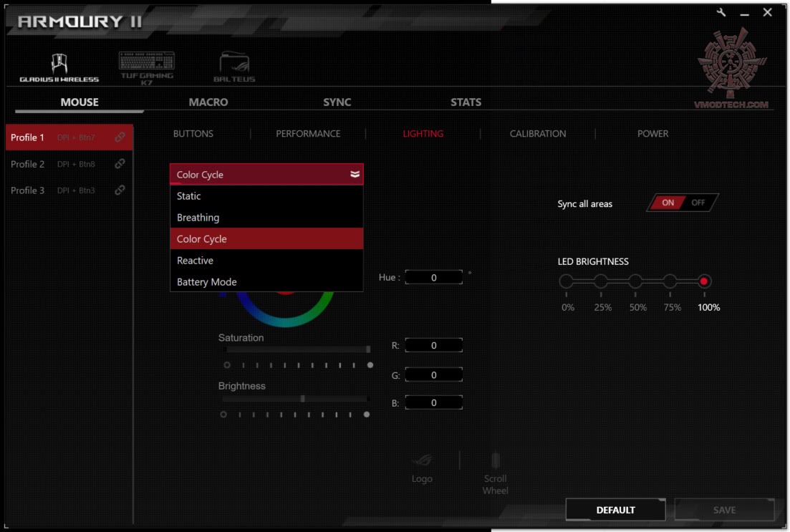Open the PERFORMANCE sub-tab
Image resolution: width=790 pixels, height=532 pixels.
308,133
